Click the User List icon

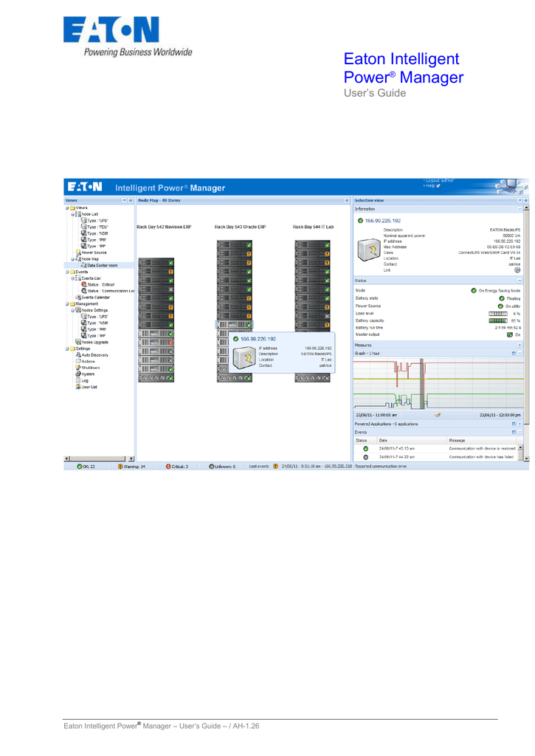pos(78,387)
